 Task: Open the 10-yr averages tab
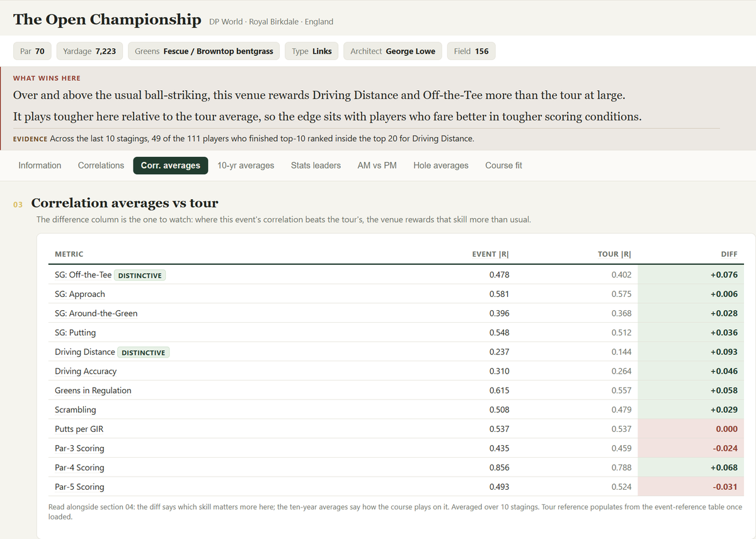(246, 165)
